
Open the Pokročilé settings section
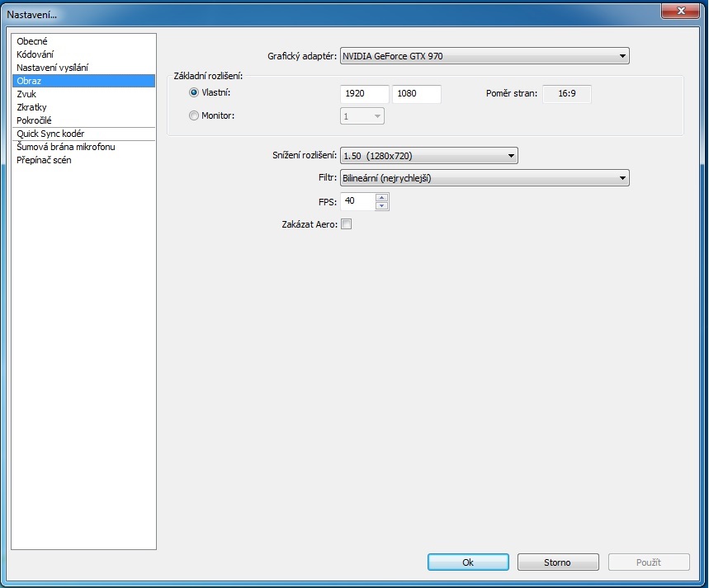[83, 120]
